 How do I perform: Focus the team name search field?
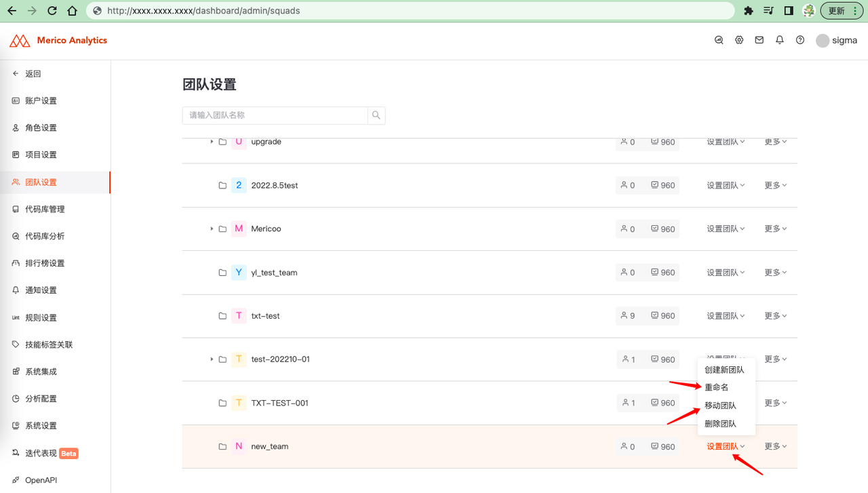pos(275,115)
